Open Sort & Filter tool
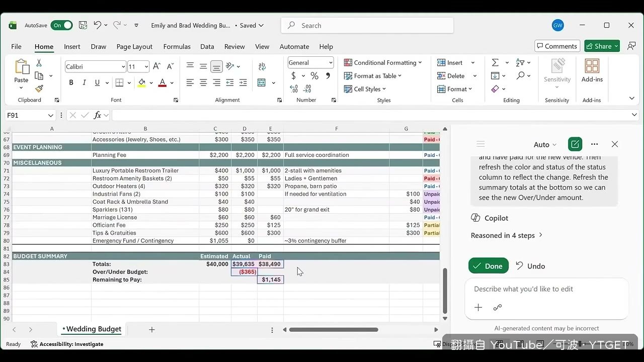The image size is (644, 362). point(521,62)
